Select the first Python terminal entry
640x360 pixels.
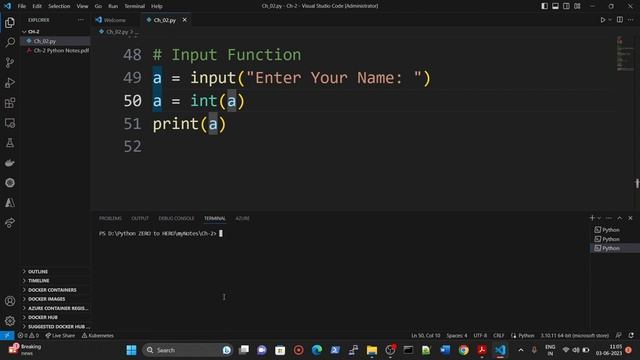click(x=614, y=230)
